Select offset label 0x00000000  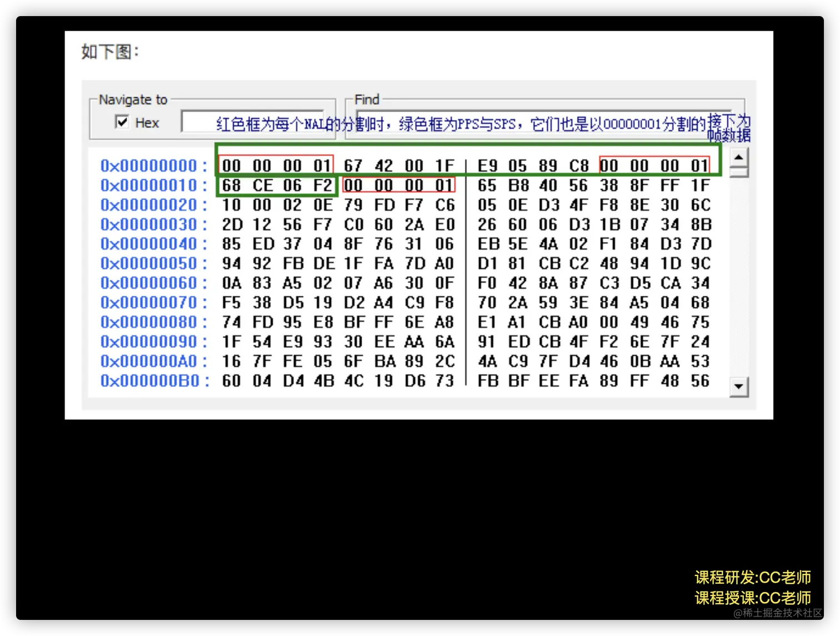tap(149, 166)
